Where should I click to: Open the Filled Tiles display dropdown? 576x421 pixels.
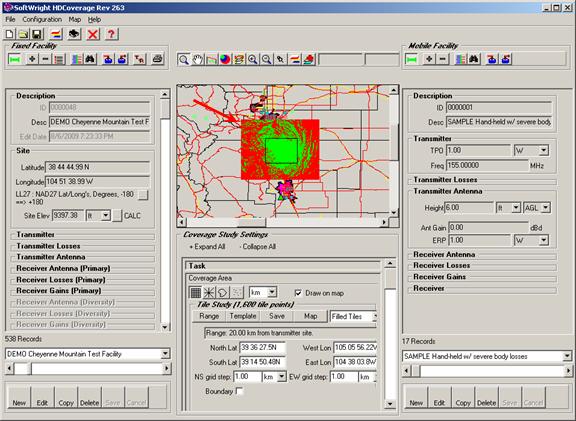[374, 316]
